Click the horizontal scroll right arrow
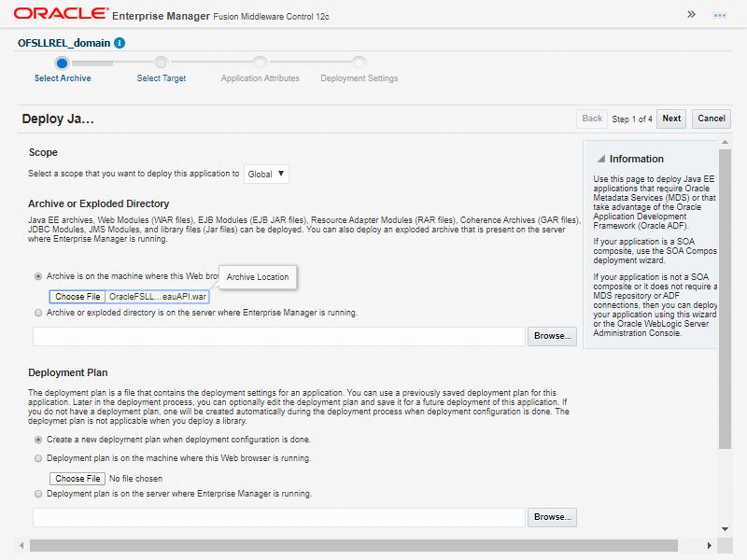The width and height of the screenshot is (747, 560). pyautogui.click(x=710, y=545)
